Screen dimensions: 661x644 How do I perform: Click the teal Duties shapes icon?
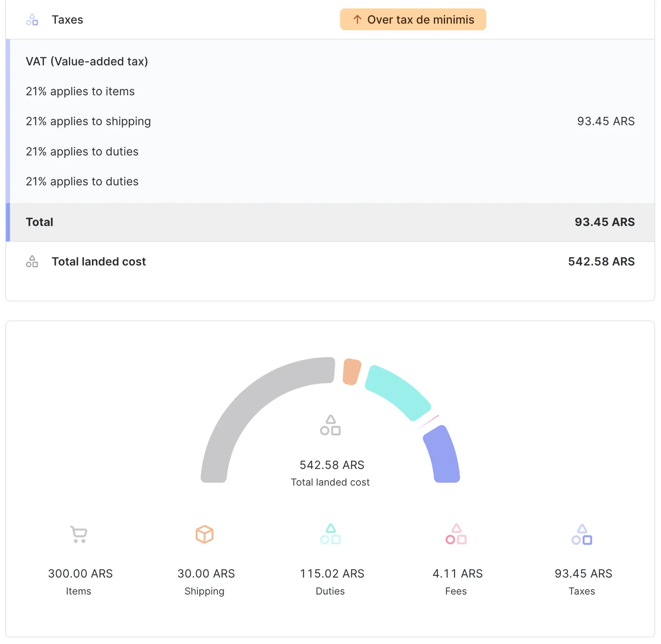click(x=330, y=534)
